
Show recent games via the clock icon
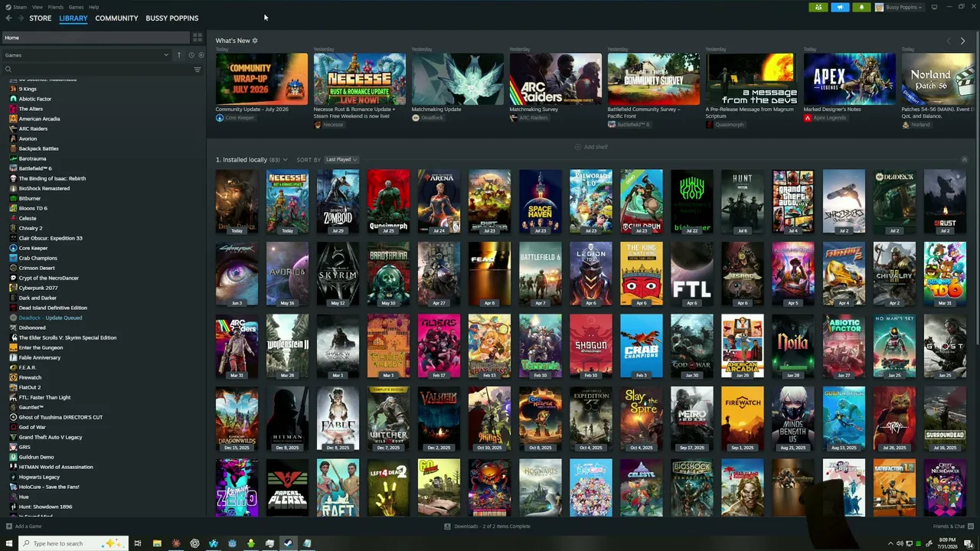[x=191, y=55]
